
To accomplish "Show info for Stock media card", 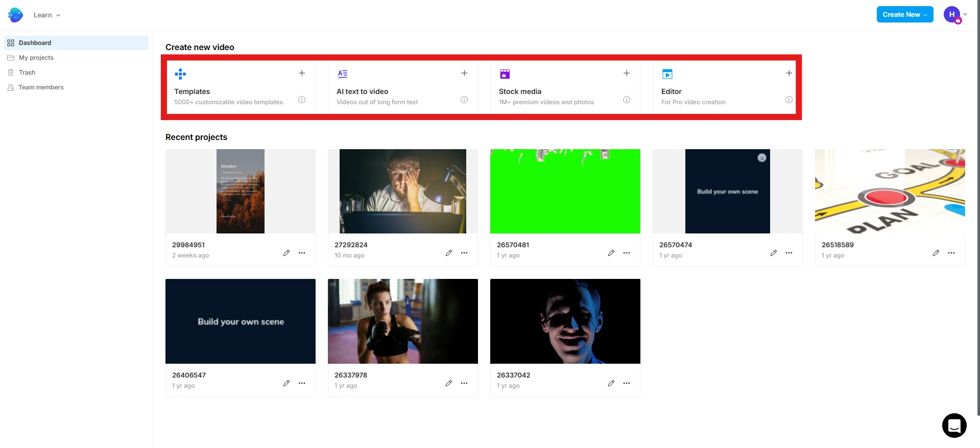I will (x=627, y=100).
